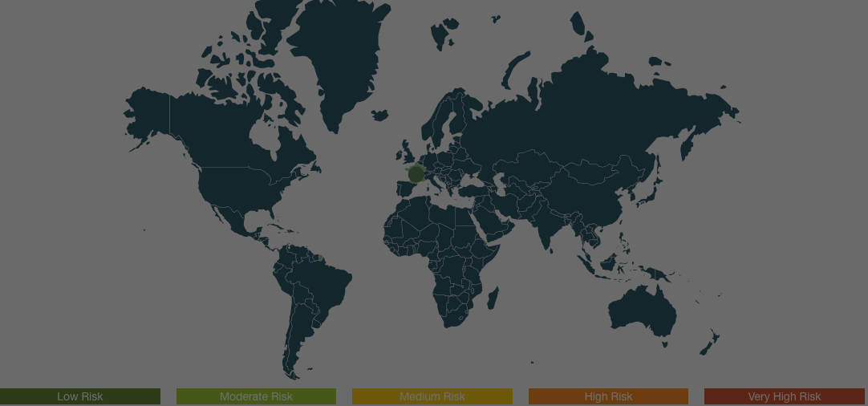Choose the High Risk legend item
The width and height of the screenshot is (868, 406).
tap(608, 396)
